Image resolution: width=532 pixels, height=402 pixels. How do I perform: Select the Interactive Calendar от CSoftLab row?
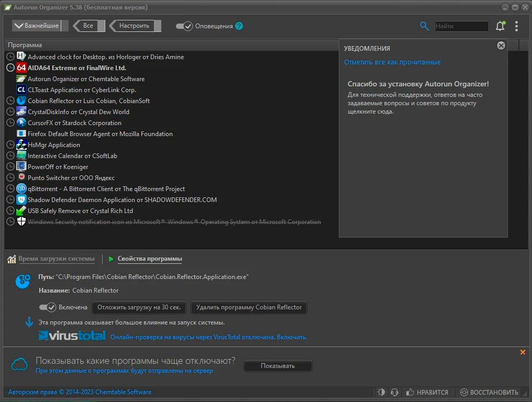[72, 155]
